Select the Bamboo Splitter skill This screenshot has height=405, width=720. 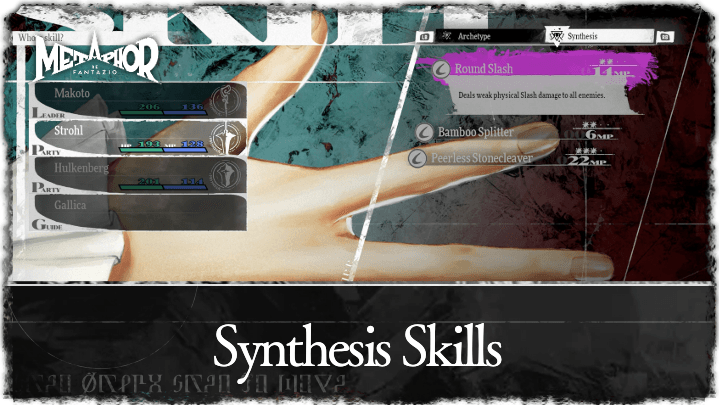517,132
